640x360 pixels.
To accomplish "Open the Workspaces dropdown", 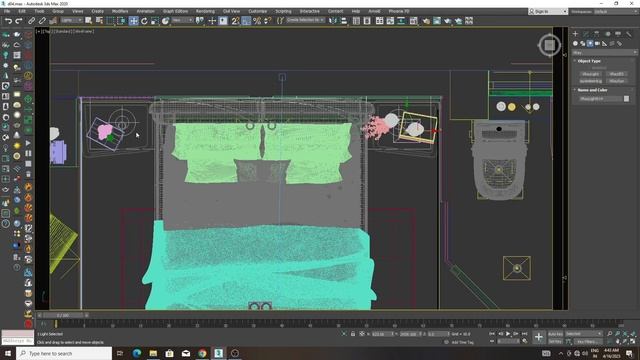I will (x=616, y=11).
